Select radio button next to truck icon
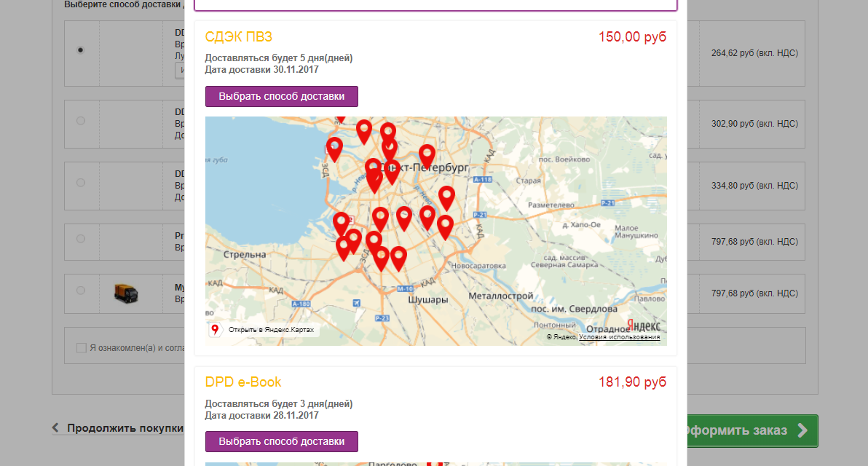This screenshot has width=868, height=466. 80,291
